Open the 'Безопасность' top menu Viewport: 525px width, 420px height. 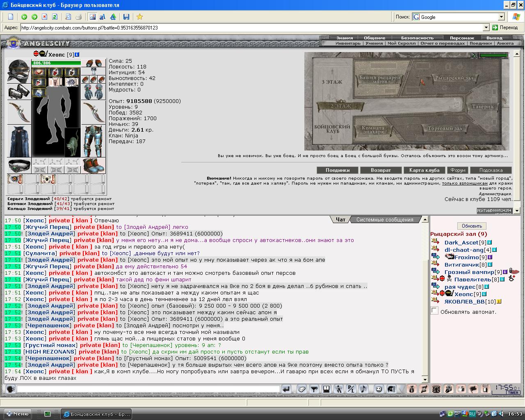[417, 38]
